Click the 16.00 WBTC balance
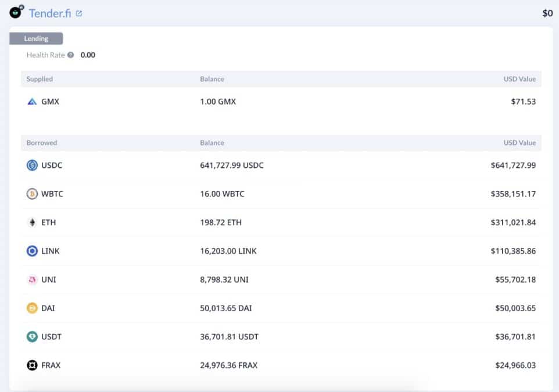 [x=222, y=194]
